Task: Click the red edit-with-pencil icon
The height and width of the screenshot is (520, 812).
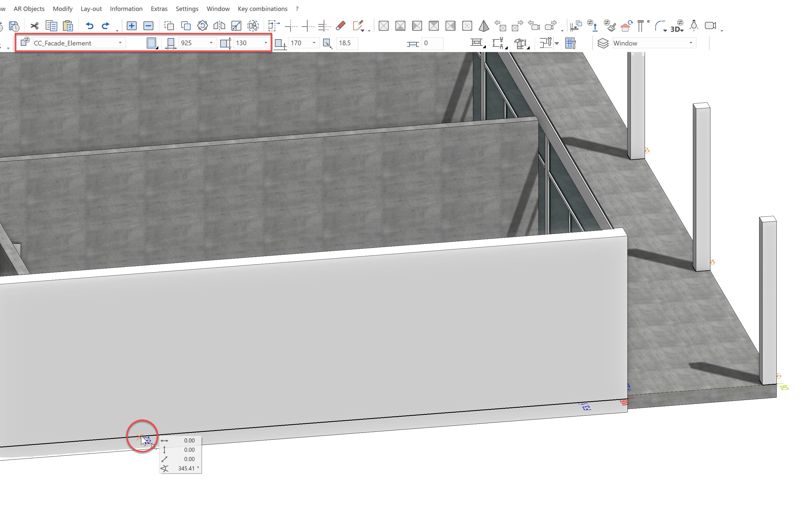Action: click(358, 26)
